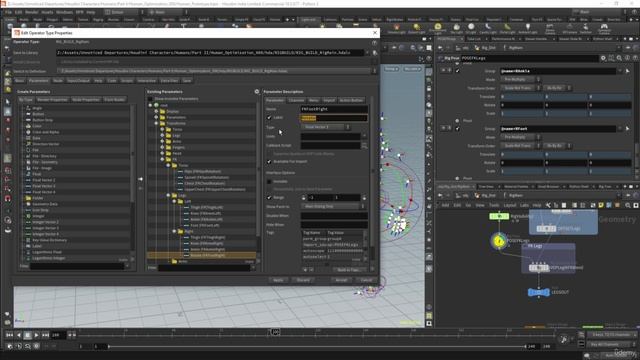Viewport: 640px width, 360px height.
Task: Enable the Invisible checkbox
Action: 269,181
